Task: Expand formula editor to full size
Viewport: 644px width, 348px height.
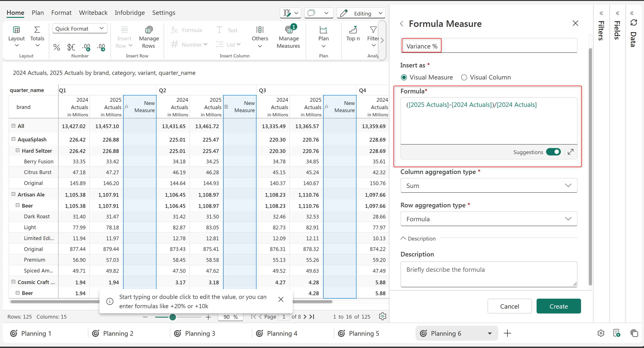Action: pyautogui.click(x=570, y=152)
